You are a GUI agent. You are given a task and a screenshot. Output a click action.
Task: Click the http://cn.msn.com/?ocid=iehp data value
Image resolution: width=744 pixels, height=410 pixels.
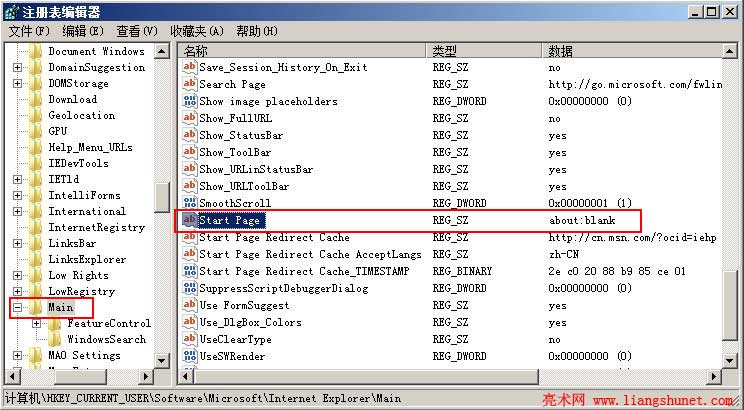[x=632, y=237]
